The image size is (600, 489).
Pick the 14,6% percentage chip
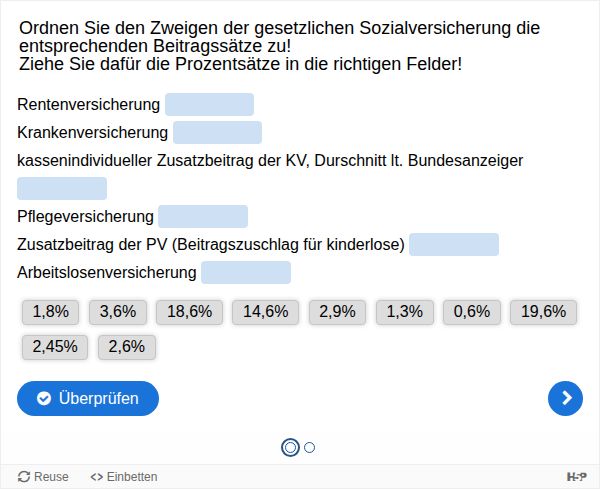(x=266, y=312)
